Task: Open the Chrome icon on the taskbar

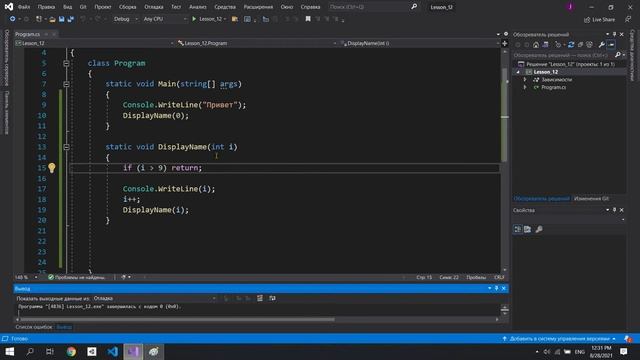Action: [x=71, y=351]
